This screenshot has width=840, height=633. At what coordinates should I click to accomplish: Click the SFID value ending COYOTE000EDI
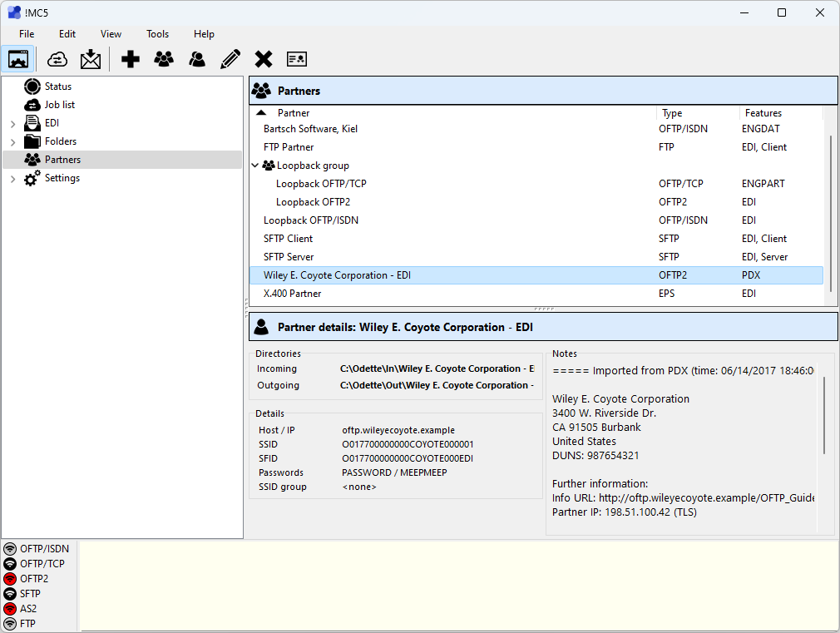point(408,458)
